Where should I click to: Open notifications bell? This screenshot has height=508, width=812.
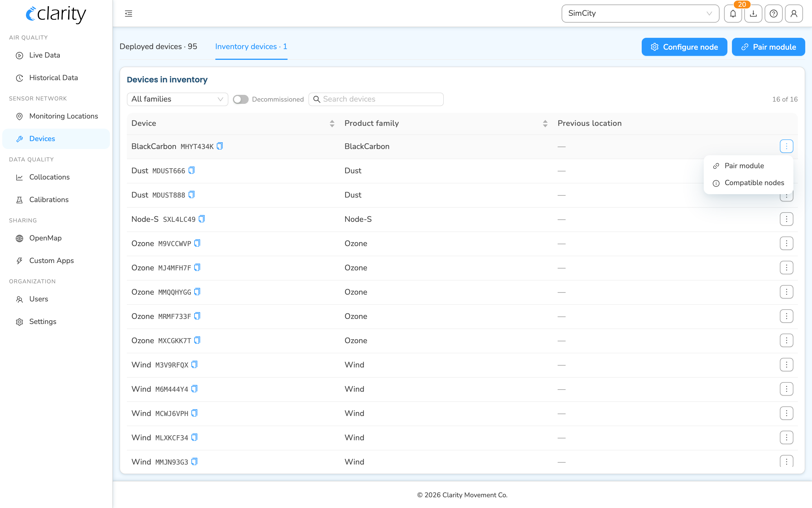[x=733, y=14]
